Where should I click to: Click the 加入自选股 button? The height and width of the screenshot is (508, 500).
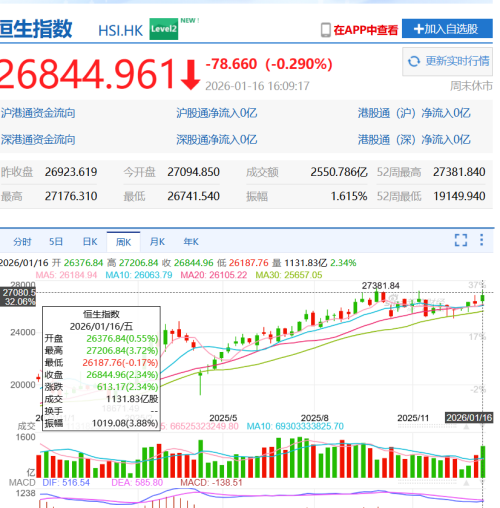447,29
